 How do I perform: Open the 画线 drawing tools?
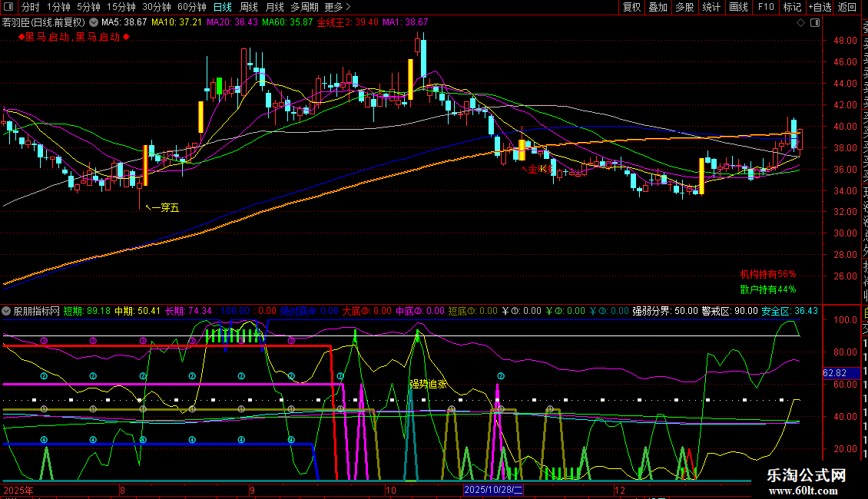738,8
